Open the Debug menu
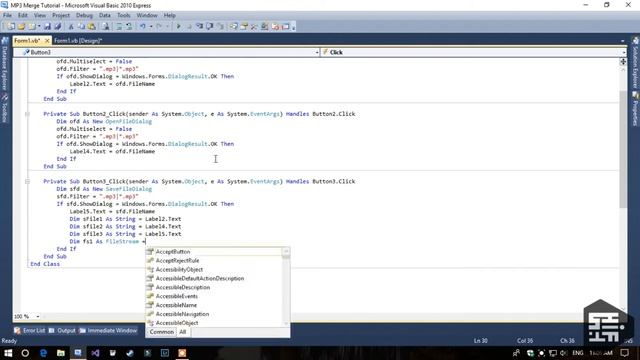The width and height of the screenshot is (640, 360). pyautogui.click(x=84, y=15)
